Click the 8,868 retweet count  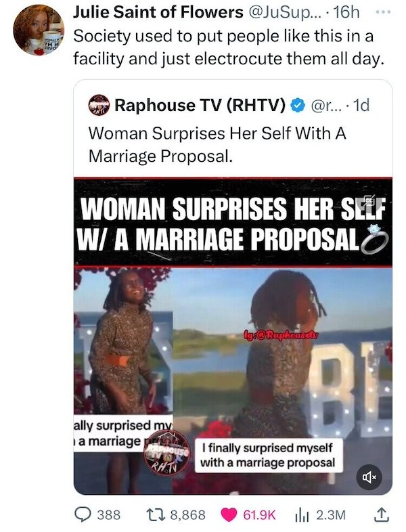[187, 515]
